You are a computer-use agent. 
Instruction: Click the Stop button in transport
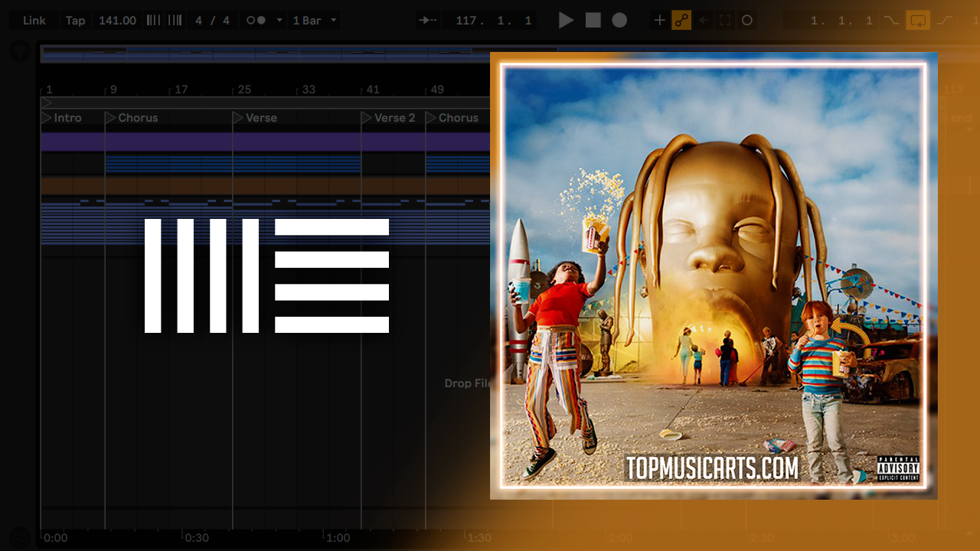[x=593, y=21]
